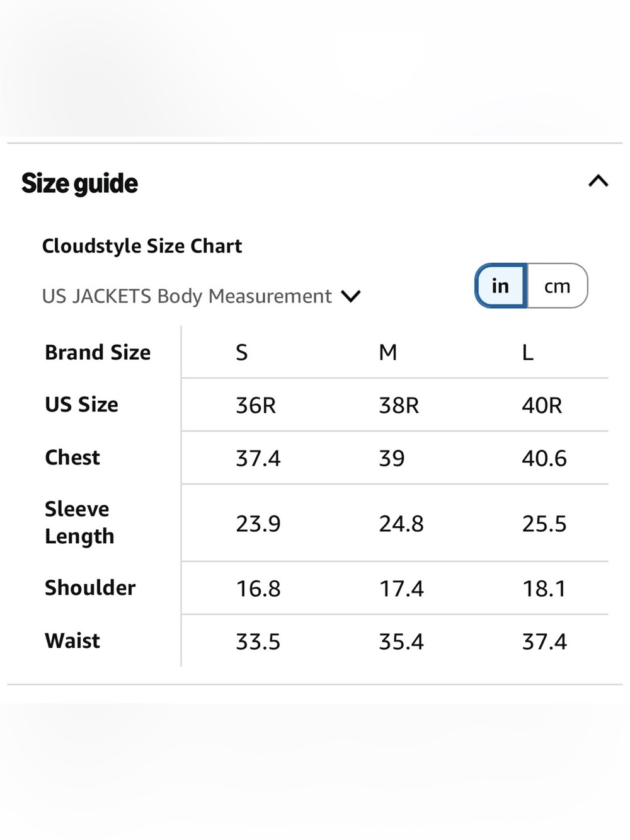Select the in unit toggle
This screenshot has width=630, height=840.
click(501, 286)
